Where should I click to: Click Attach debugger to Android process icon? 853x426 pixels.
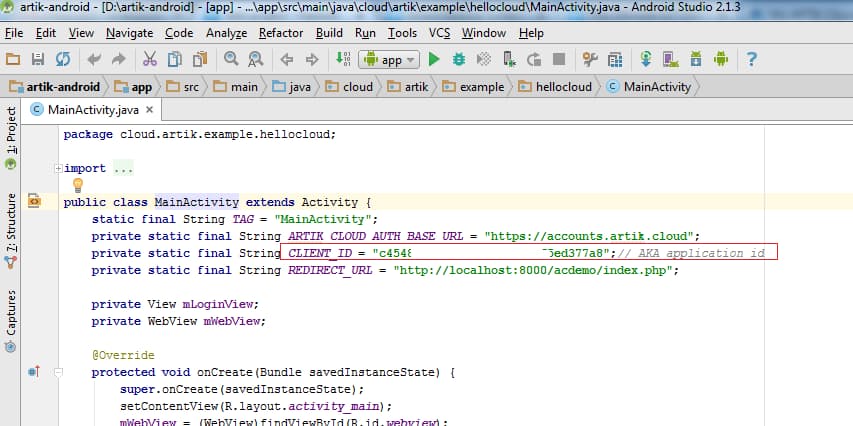[509, 59]
